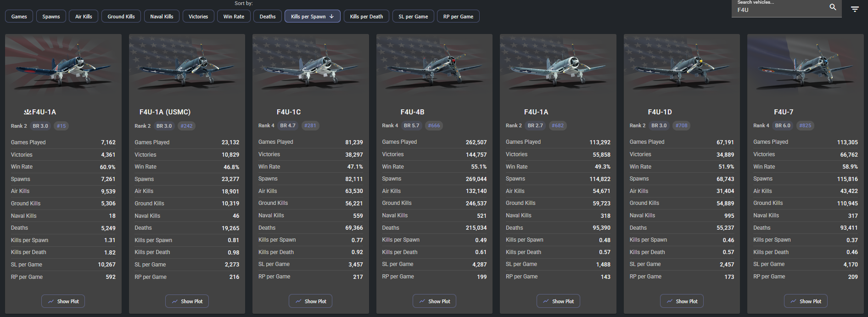The image size is (868, 317).
Task: Click the 246,537 ground kills value
Action: [476, 204]
